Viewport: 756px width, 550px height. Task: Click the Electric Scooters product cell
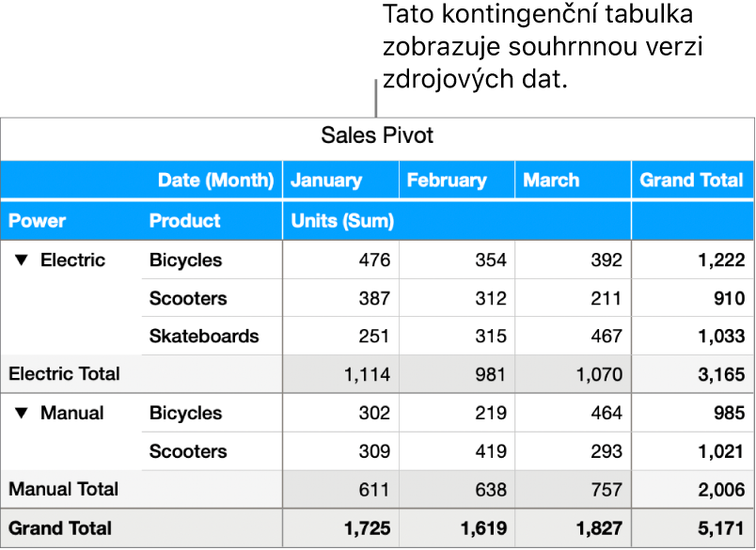click(x=188, y=299)
